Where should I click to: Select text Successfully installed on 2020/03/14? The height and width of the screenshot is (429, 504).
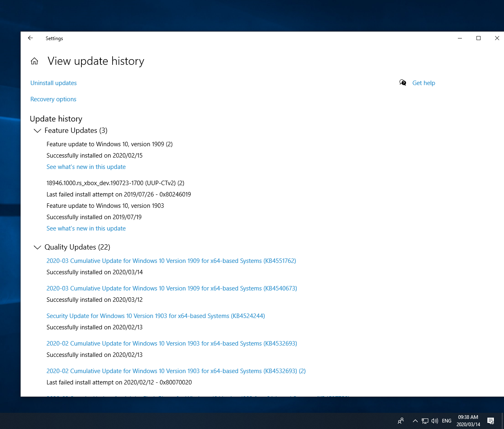[95, 272]
